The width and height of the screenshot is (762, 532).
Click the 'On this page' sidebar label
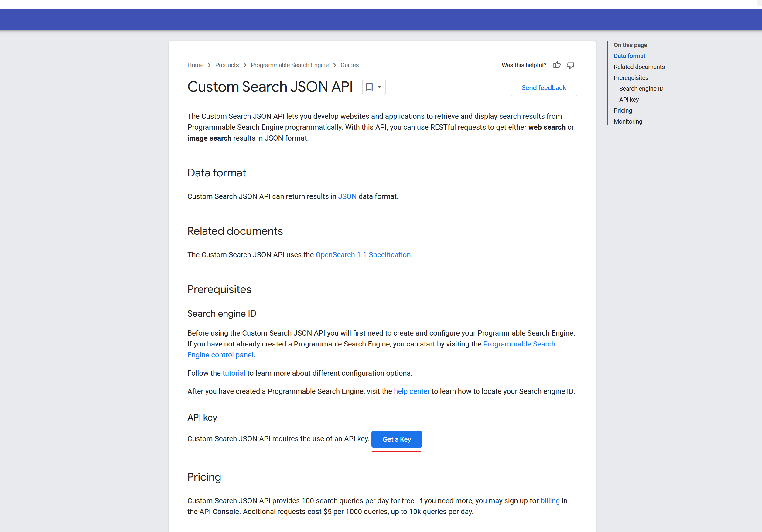[630, 45]
